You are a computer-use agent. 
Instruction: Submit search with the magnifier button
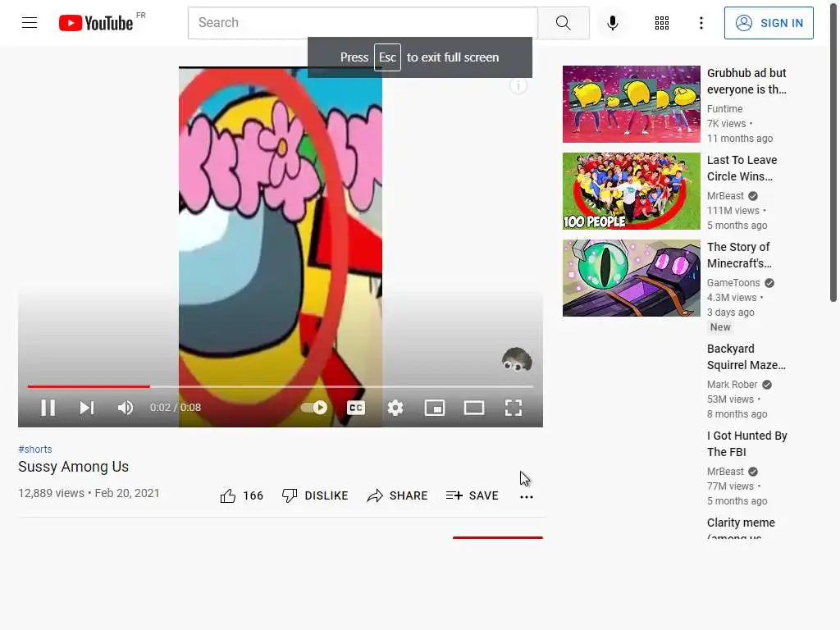pyautogui.click(x=563, y=22)
